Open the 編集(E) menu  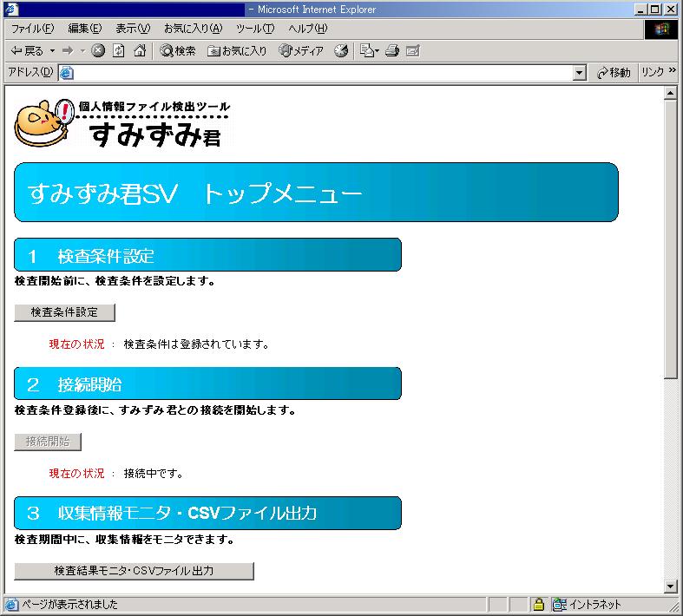coord(85,29)
